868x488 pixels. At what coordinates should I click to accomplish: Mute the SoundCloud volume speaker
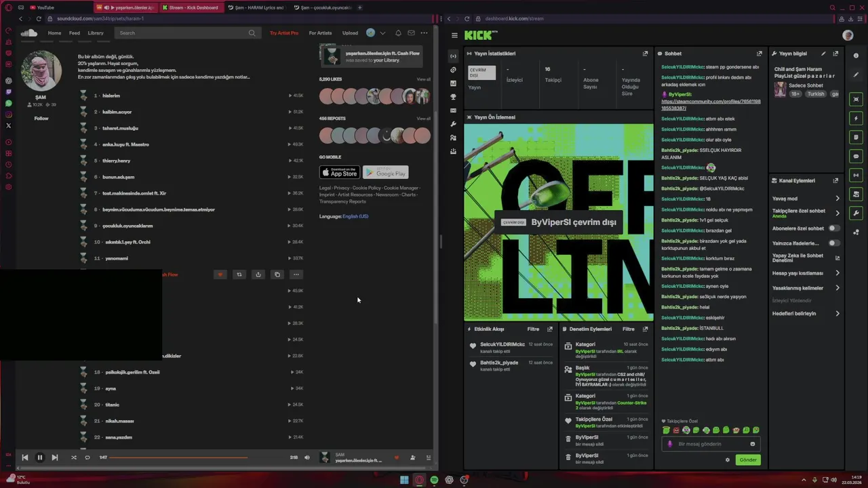tap(307, 457)
